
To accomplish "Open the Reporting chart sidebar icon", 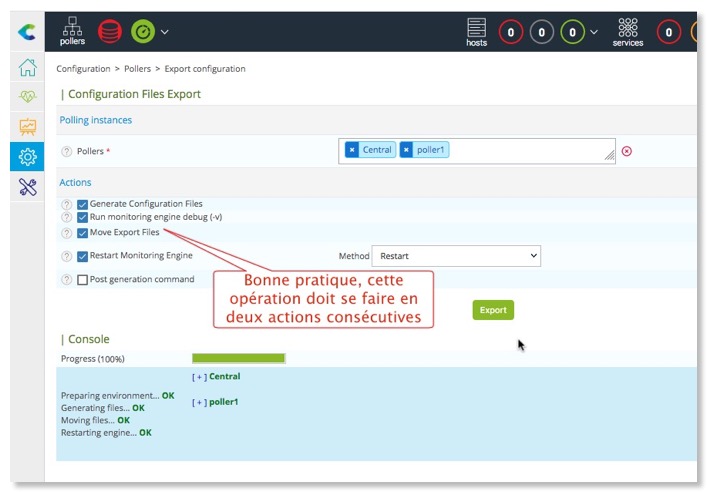I will [x=27, y=127].
